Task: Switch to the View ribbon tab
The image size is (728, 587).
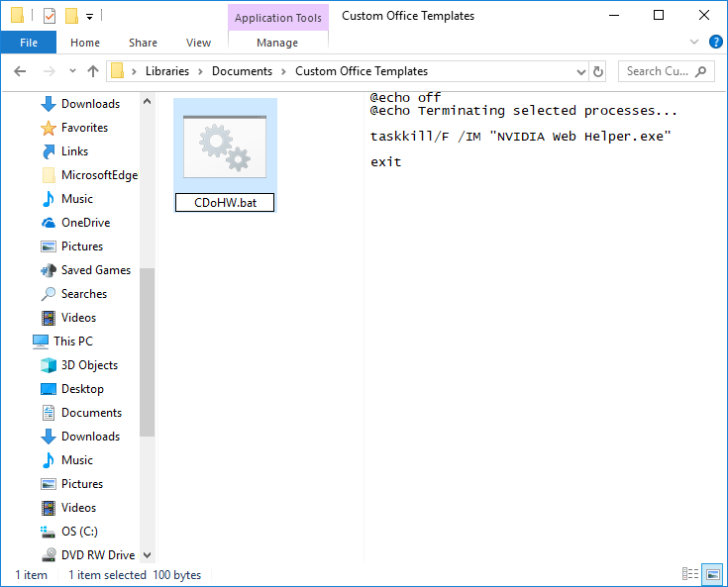Action: pyautogui.click(x=198, y=43)
